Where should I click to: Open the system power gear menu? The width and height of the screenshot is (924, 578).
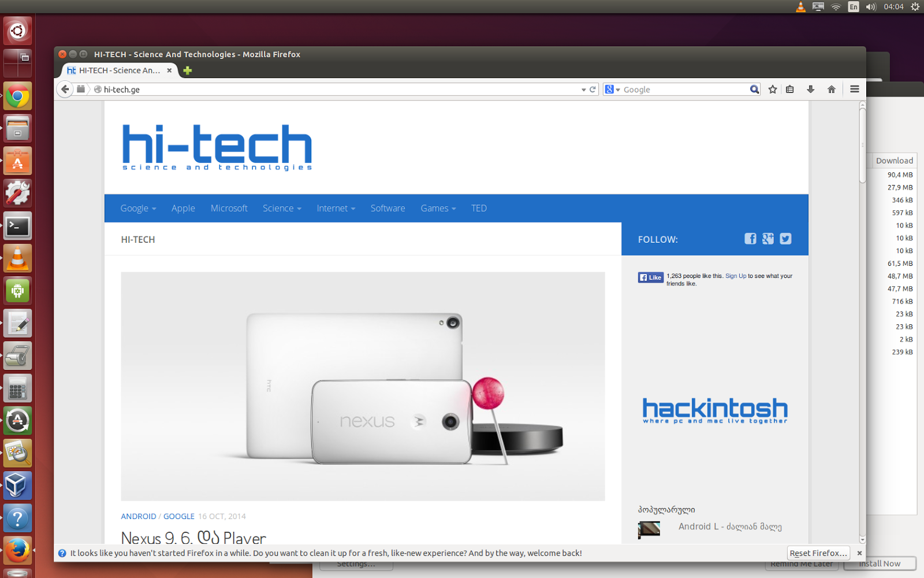[x=915, y=7]
